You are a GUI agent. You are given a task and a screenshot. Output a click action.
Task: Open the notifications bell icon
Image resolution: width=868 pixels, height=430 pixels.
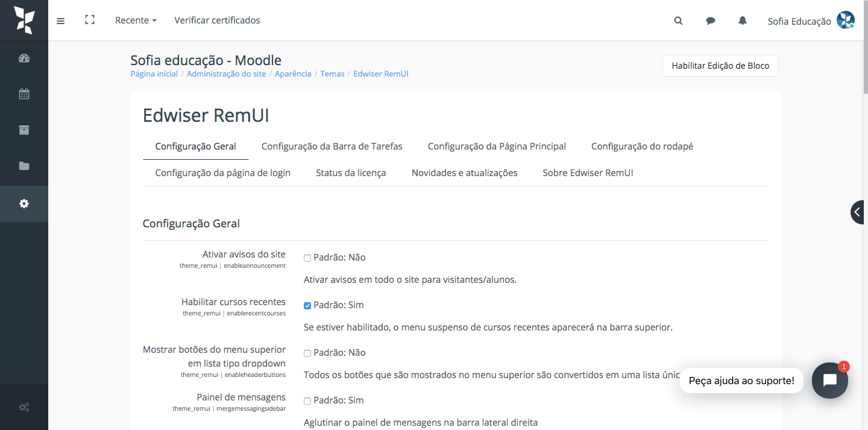tap(743, 21)
